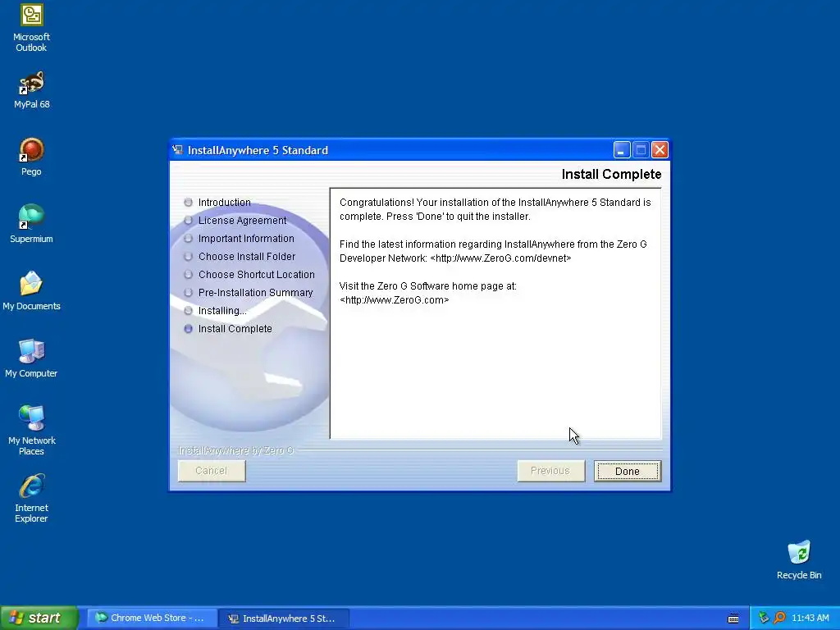
Task: Switch to Chrome Web Store taskbar item
Action: point(152,618)
